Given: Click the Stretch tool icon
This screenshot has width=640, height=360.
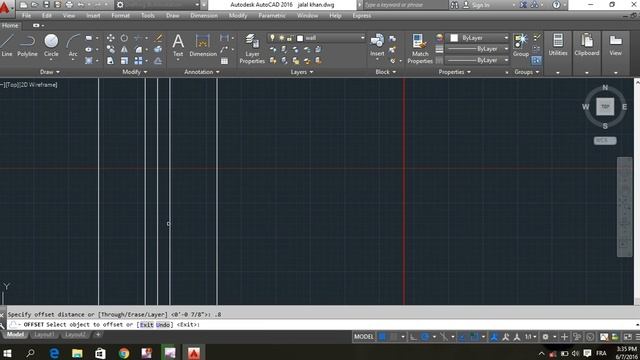Looking at the screenshot, I should [111, 61].
